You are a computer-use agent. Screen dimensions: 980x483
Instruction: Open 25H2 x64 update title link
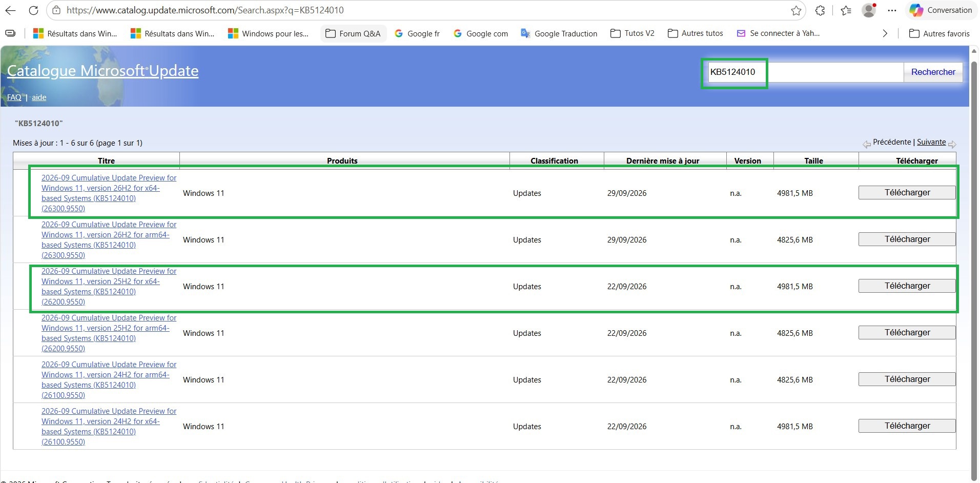click(x=109, y=287)
